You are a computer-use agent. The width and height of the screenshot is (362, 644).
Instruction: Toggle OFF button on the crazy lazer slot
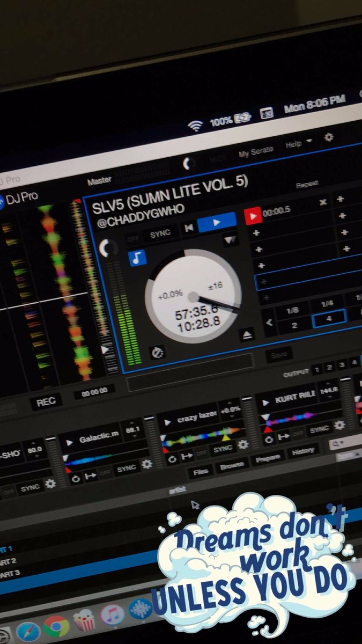tap(202, 454)
